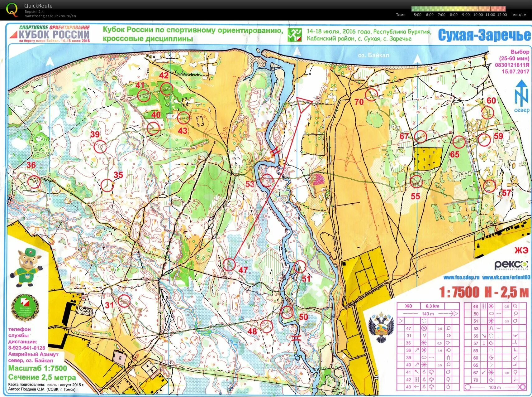The height and width of the screenshot is (397, 532).
Task: Click the date 15.07.2017
Action: [515, 71]
